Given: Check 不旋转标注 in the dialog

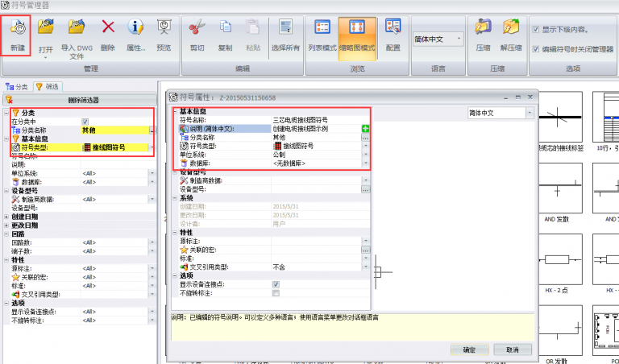Looking at the screenshot, I should 276,293.
